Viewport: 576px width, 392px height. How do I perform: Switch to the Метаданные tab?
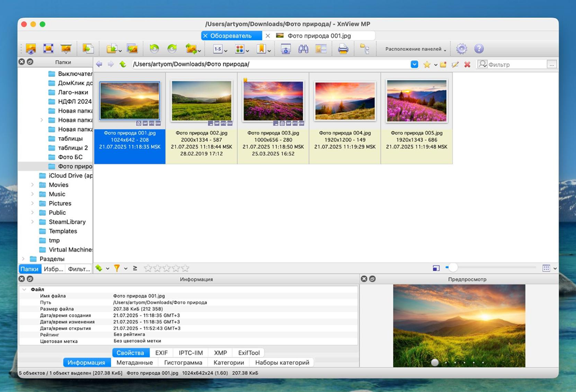click(x=135, y=362)
